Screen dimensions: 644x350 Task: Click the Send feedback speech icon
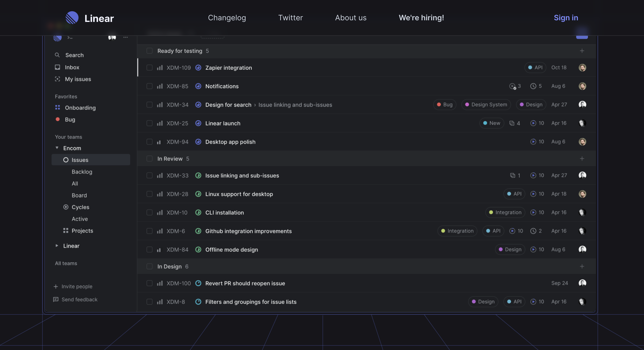56,300
